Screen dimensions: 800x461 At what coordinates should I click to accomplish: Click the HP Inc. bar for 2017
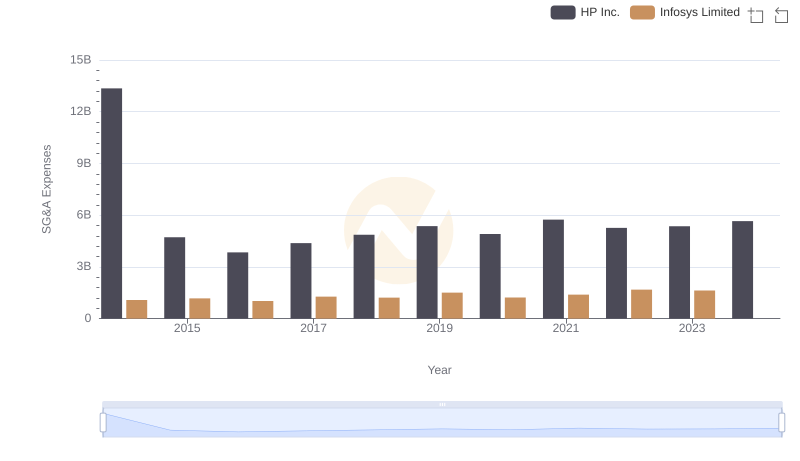pos(301,281)
